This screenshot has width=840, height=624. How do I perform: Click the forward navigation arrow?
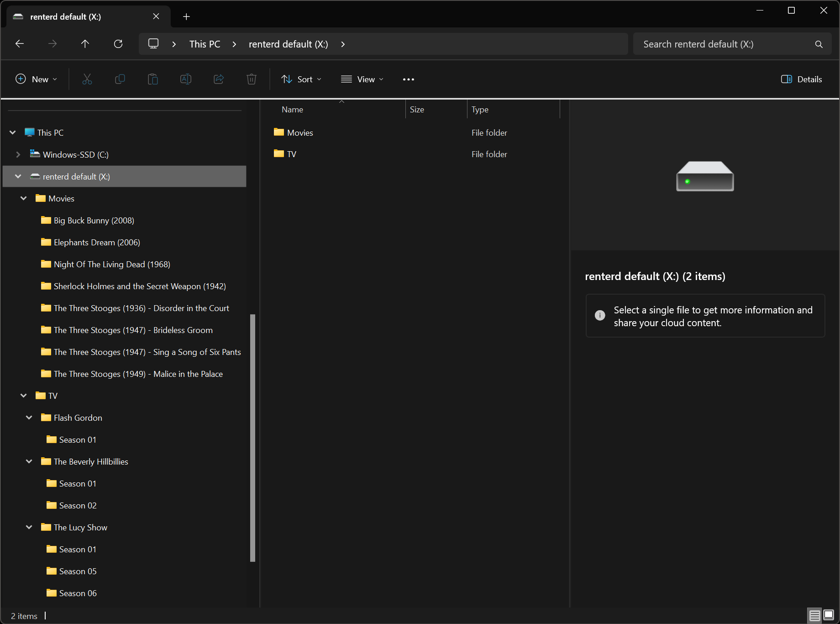[52, 44]
